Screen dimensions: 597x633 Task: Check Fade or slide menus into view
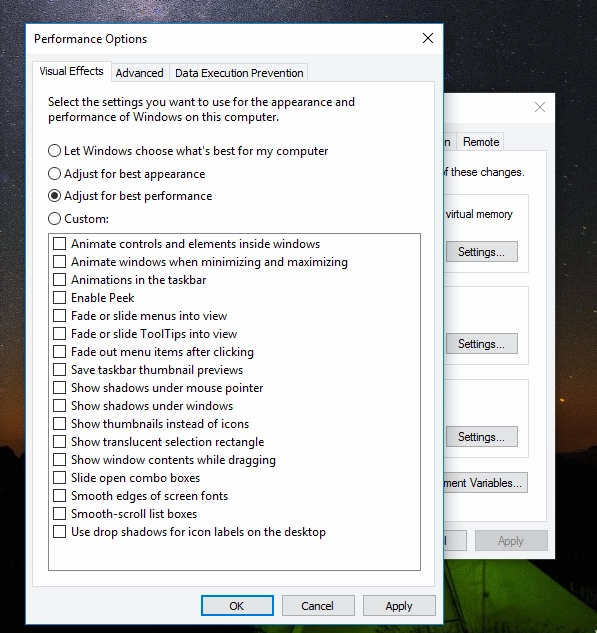pos(60,316)
